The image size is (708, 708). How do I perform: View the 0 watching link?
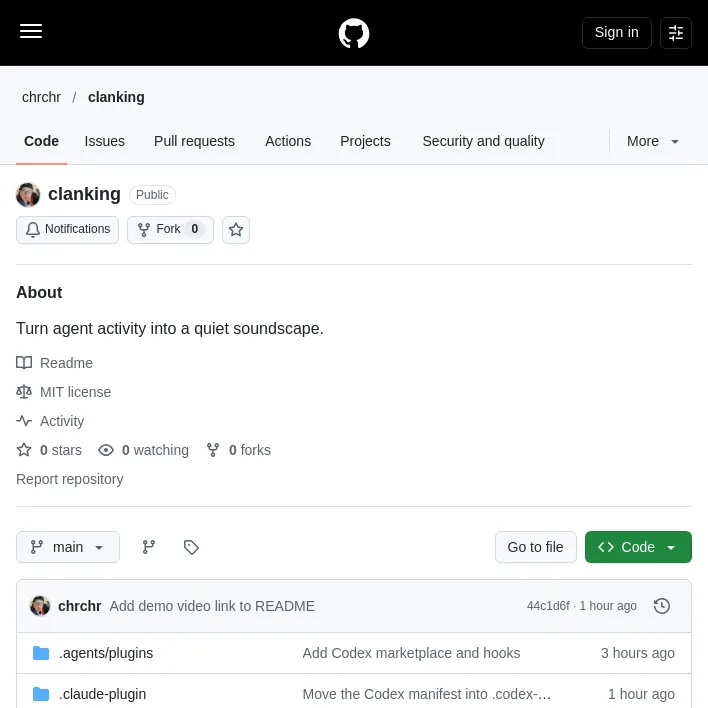click(x=155, y=450)
